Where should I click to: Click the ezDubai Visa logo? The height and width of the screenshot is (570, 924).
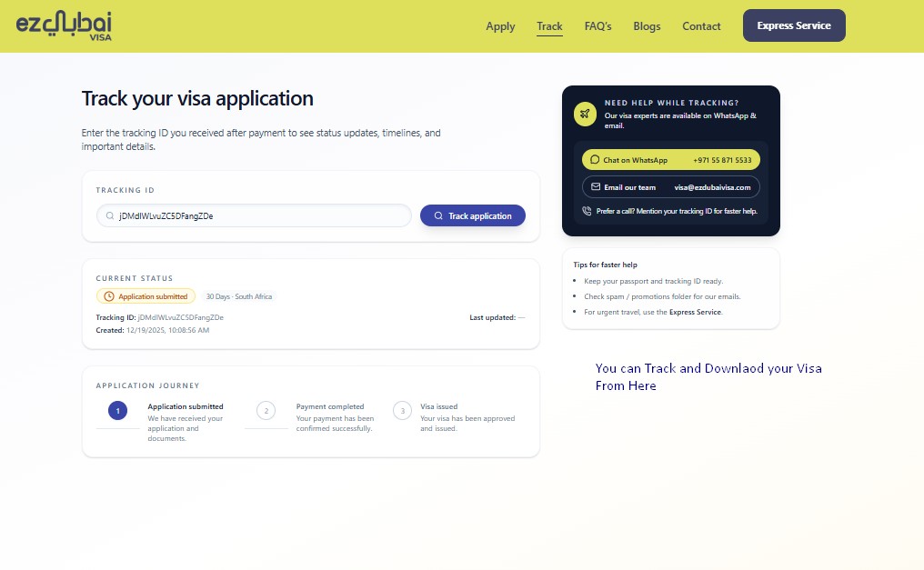(64, 25)
